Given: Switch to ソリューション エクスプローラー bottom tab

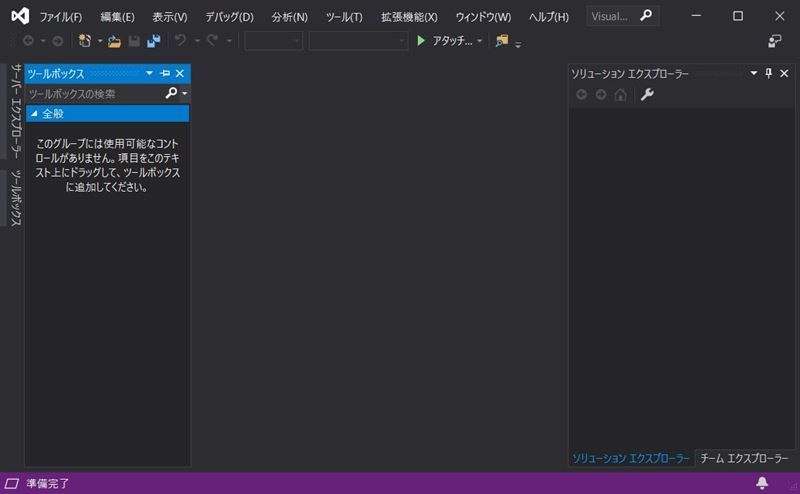Looking at the screenshot, I should pos(631,458).
